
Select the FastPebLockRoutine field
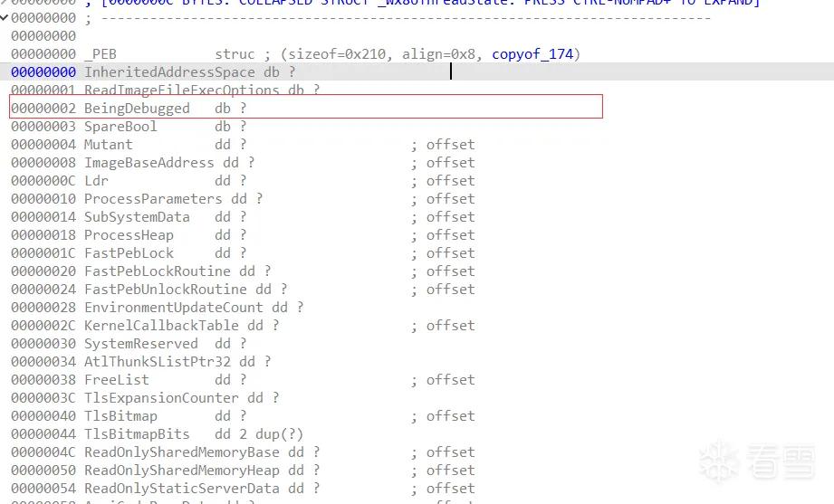point(158,271)
